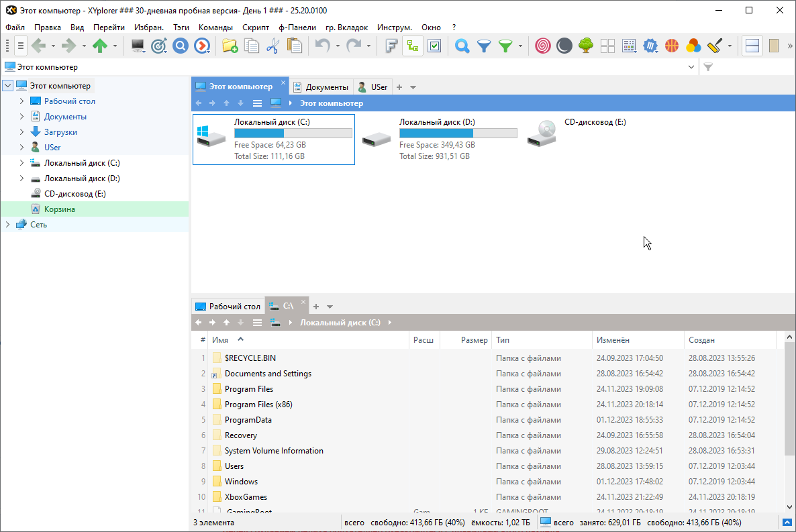This screenshot has height=532, width=796.
Task: Expand the Загрузки tree node
Action: (22, 132)
